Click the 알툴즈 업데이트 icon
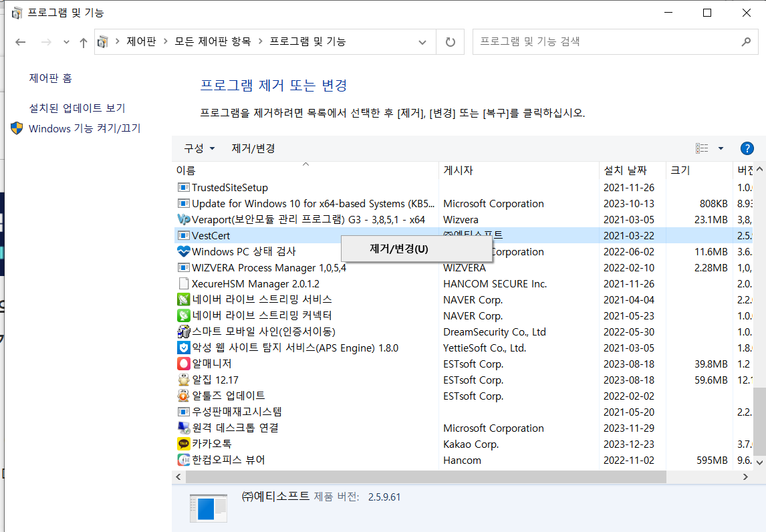Image resolution: width=766 pixels, height=532 pixels. (183, 396)
